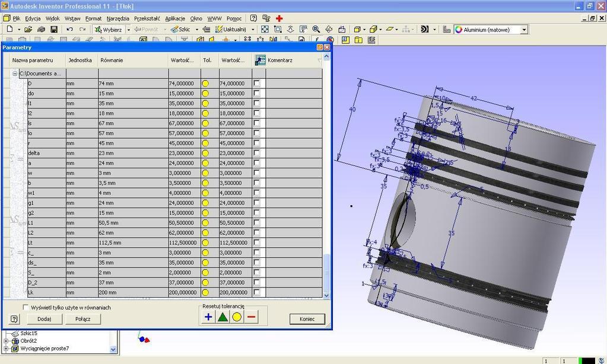Activate the Rotate view tool
Screen dimensions: 607x364
[329, 30]
